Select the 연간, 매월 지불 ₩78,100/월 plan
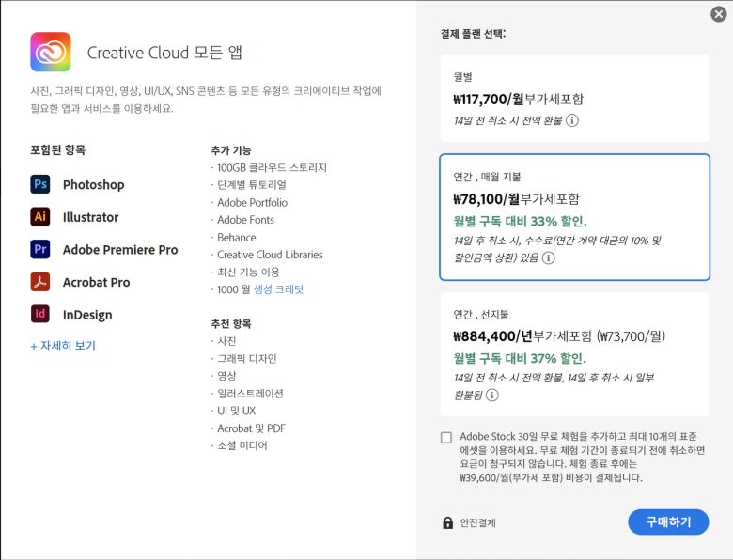The height and width of the screenshot is (560, 733). (x=574, y=217)
